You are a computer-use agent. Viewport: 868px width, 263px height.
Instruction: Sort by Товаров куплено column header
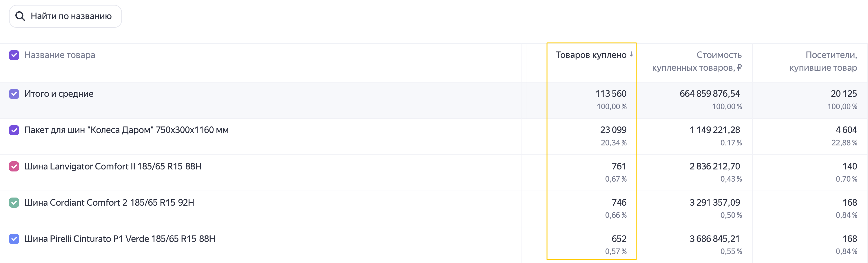click(591, 55)
